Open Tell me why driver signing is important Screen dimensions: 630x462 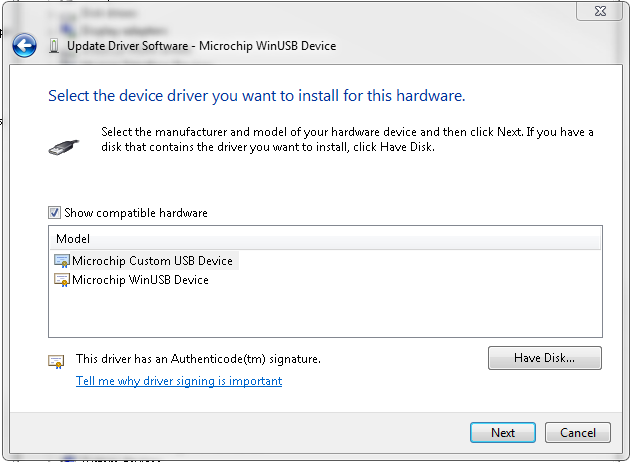click(x=179, y=381)
